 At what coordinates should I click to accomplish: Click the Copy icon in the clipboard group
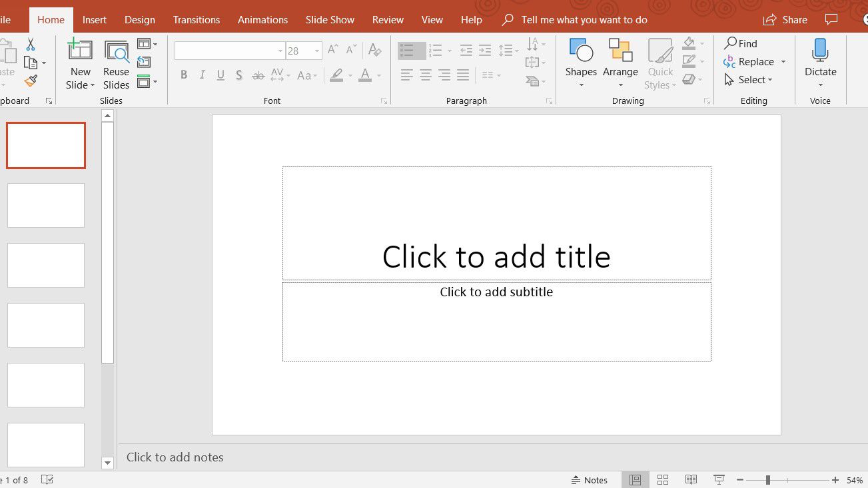(x=30, y=63)
